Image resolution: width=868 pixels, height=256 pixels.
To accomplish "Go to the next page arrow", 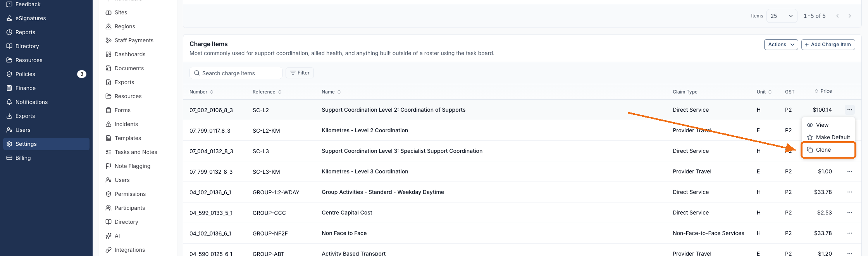I will [850, 16].
